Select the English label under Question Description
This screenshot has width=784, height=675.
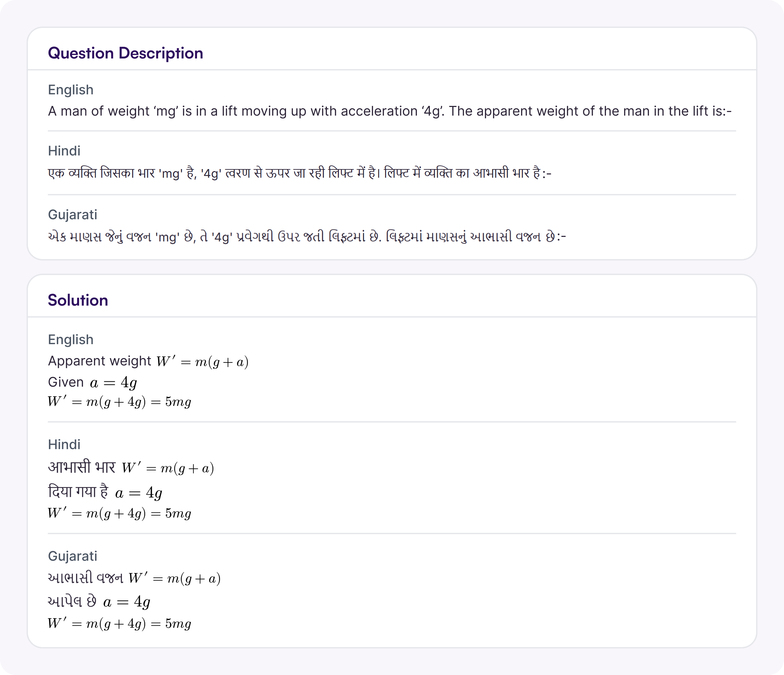point(71,90)
